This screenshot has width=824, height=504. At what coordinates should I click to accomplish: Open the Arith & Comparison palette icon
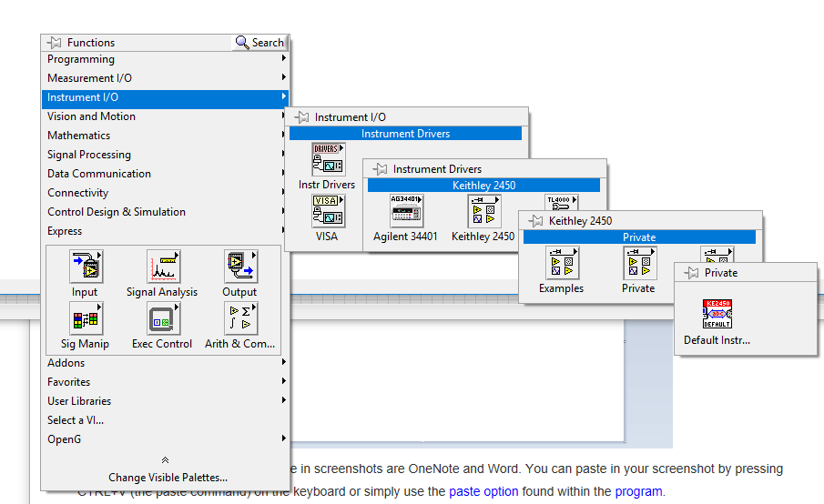point(240,318)
